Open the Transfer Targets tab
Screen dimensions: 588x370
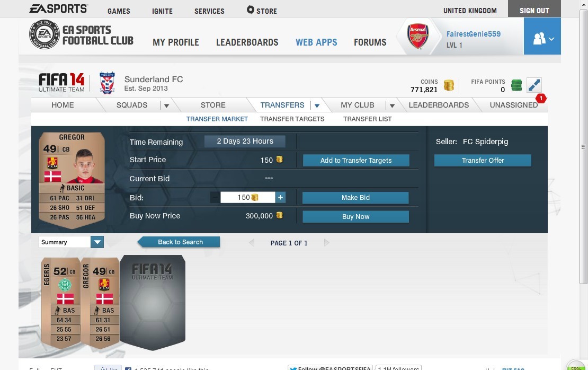pyautogui.click(x=292, y=119)
